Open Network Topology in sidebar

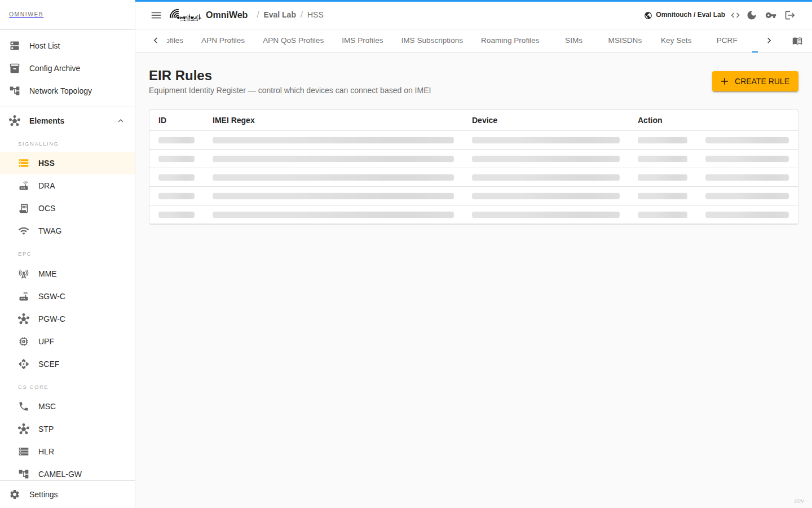[x=68, y=91]
